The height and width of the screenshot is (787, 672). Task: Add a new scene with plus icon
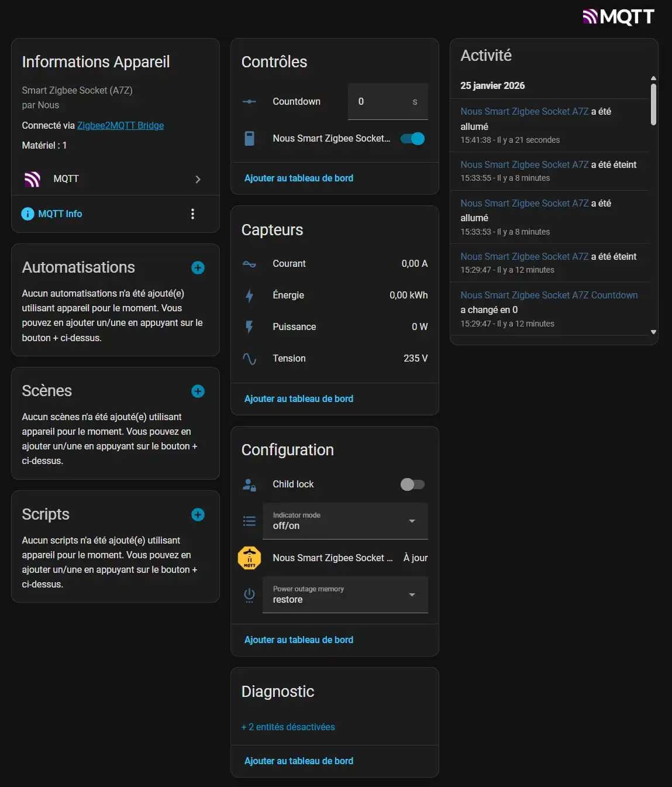pyautogui.click(x=198, y=391)
